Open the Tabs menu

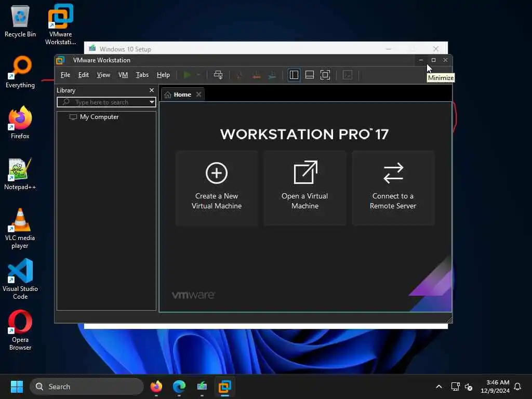click(142, 75)
